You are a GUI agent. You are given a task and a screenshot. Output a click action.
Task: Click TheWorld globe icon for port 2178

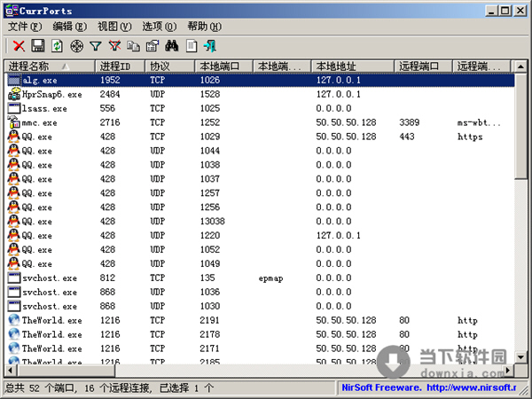[x=14, y=334]
